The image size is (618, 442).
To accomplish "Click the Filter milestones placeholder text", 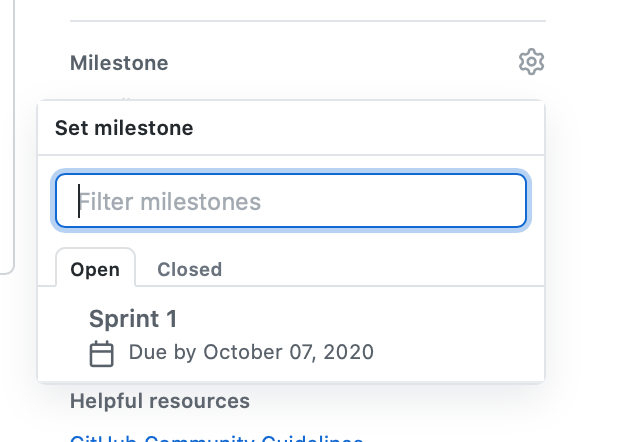I will tap(169, 201).
